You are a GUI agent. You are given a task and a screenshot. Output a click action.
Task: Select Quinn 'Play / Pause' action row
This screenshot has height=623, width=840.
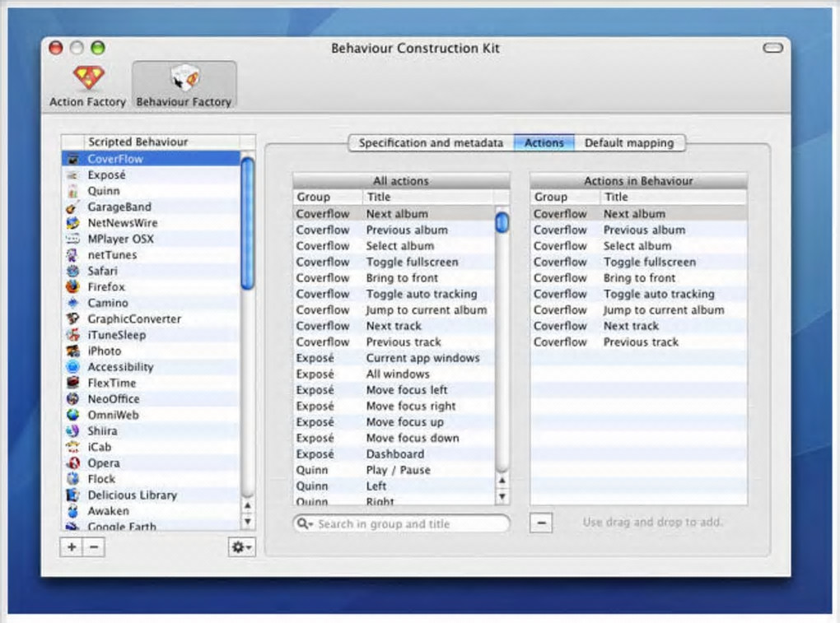pyautogui.click(x=393, y=471)
